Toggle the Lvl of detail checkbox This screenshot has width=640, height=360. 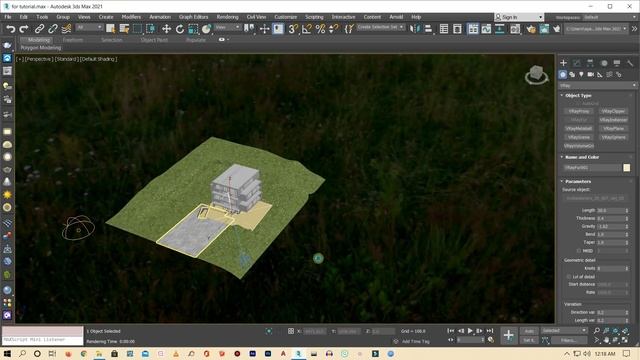(x=569, y=277)
